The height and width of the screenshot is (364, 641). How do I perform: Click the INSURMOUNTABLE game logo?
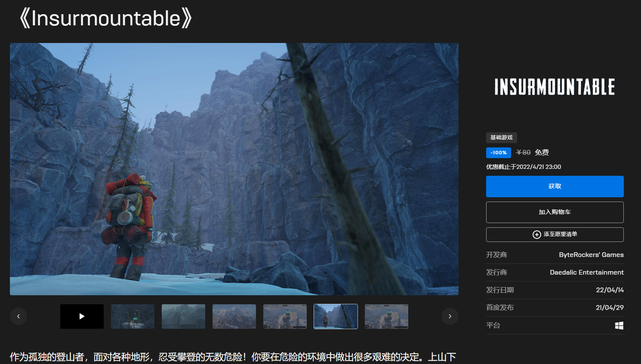(555, 87)
